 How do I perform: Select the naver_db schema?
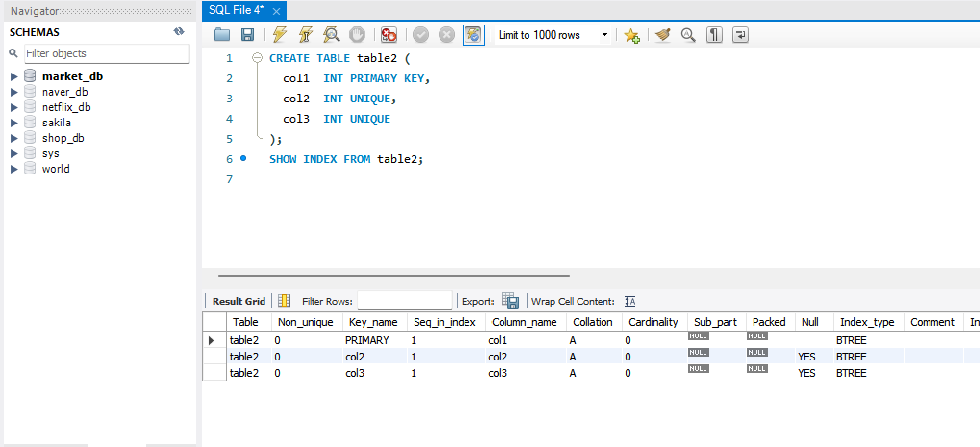(65, 92)
